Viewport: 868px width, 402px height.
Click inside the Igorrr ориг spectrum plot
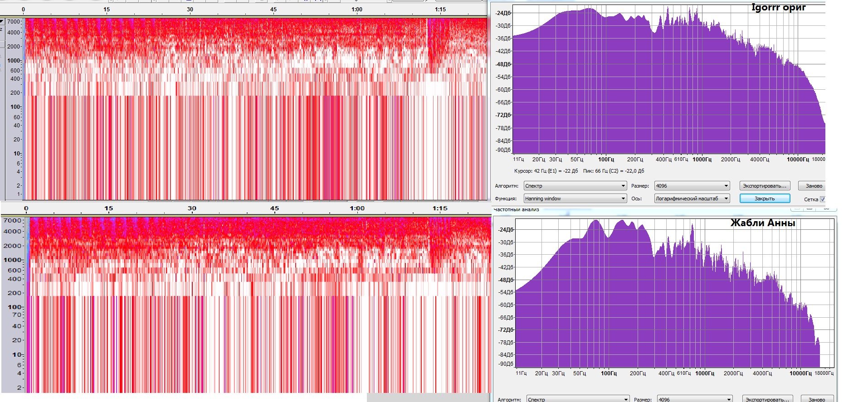[x=669, y=79]
